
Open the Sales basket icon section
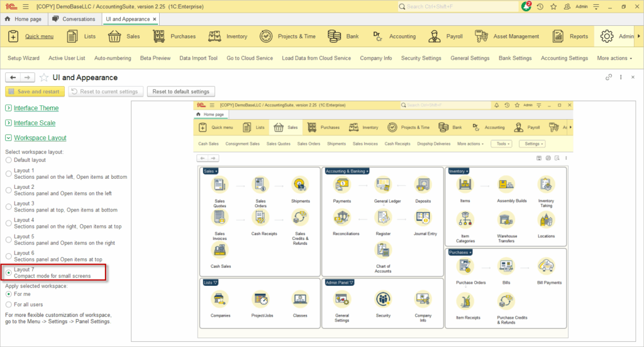tap(114, 36)
